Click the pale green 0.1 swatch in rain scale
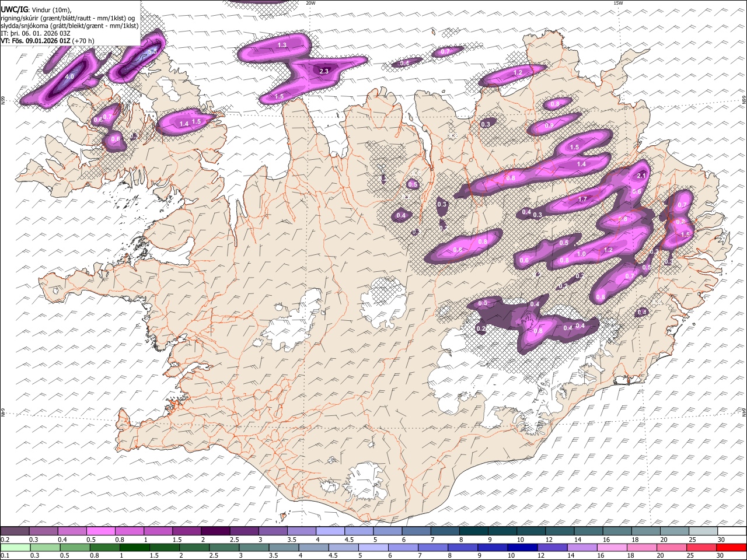The height and width of the screenshot is (560, 747). [15, 547]
